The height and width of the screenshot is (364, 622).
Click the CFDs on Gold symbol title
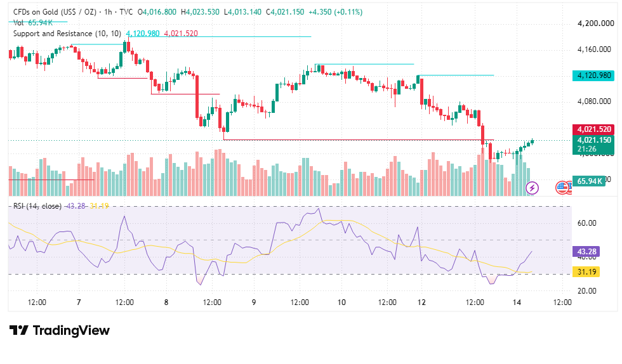coord(55,12)
